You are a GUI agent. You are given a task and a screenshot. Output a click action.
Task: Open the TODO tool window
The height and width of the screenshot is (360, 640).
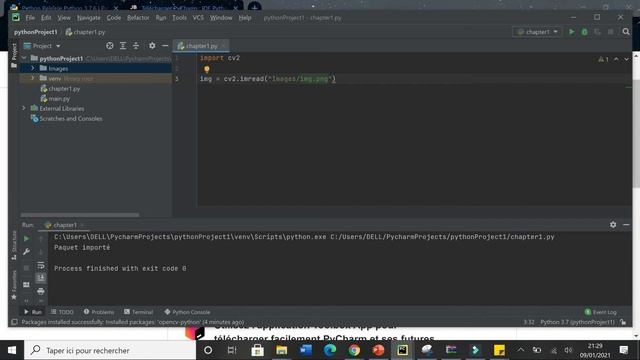(x=62, y=312)
